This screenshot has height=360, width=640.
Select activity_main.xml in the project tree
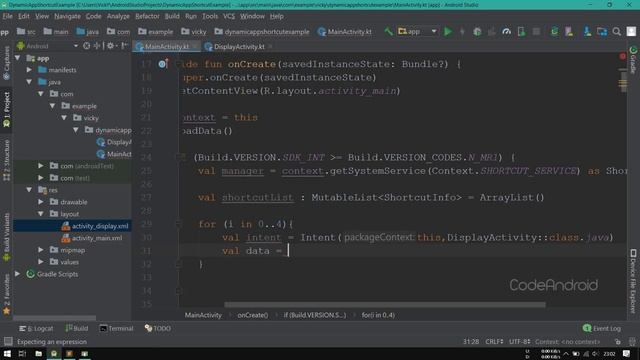tap(97, 238)
